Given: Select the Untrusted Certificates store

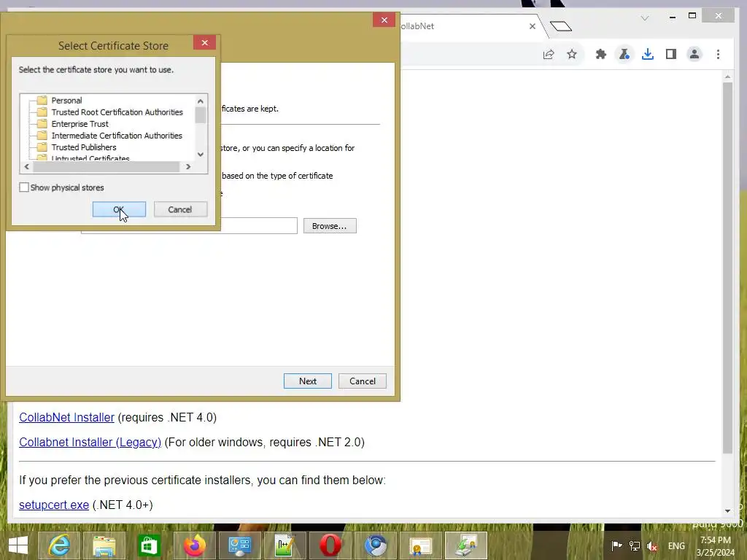Looking at the screenshot, I should point(90,158).
